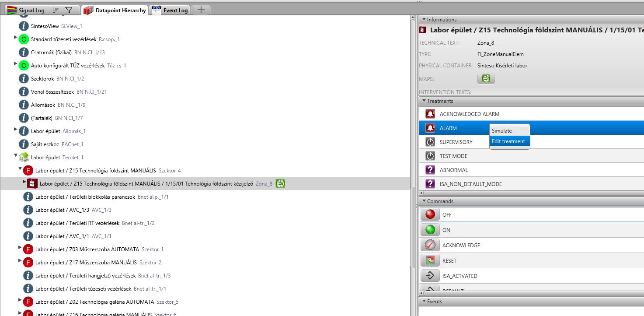Expand Standard tűzeseti vezérlések node
The height and width of the screenshot is (316, 644).
point(16,38)
